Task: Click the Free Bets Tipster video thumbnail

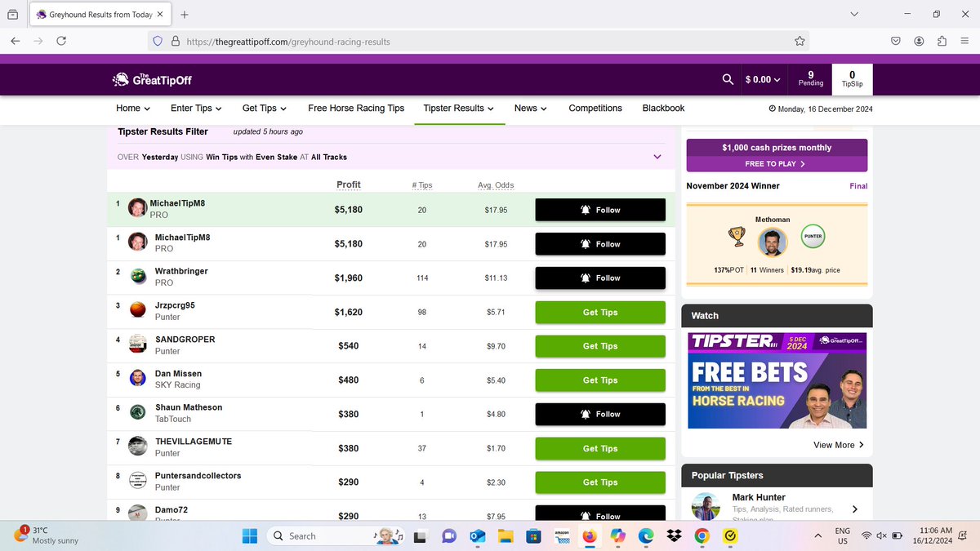Action: [x=777, y=380]
